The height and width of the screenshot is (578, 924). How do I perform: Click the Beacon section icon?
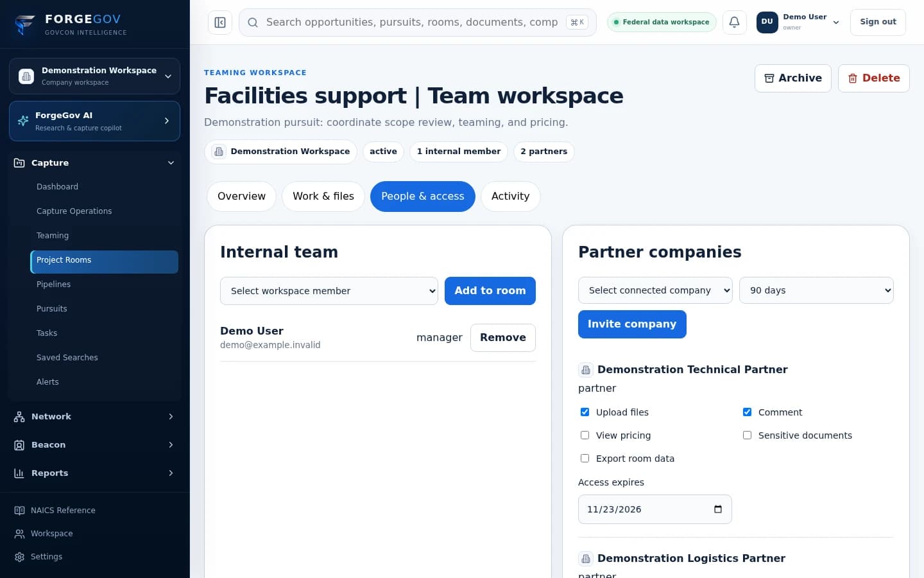pyautogui.click(x=19, y=445)
